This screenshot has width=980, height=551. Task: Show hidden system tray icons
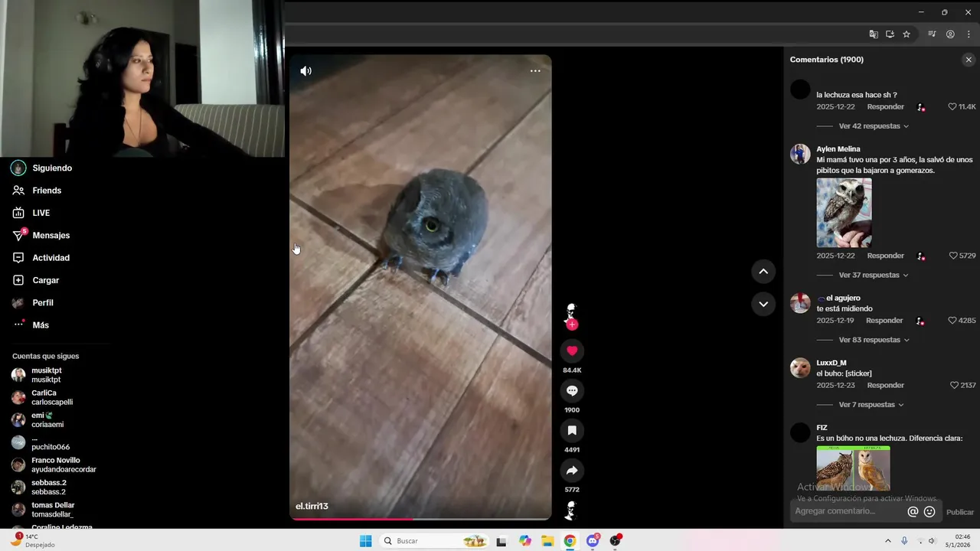click(x=888, y=541)
